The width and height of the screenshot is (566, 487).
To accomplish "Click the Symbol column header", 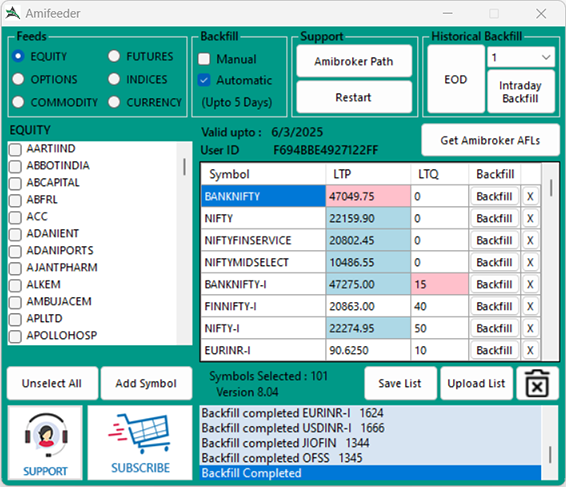I will tap(264, 174).
